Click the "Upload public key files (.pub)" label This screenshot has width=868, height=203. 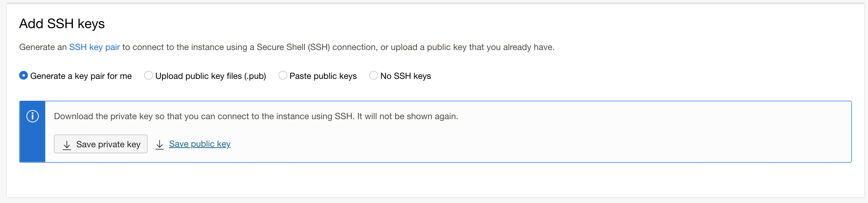(x=211, y=76)
